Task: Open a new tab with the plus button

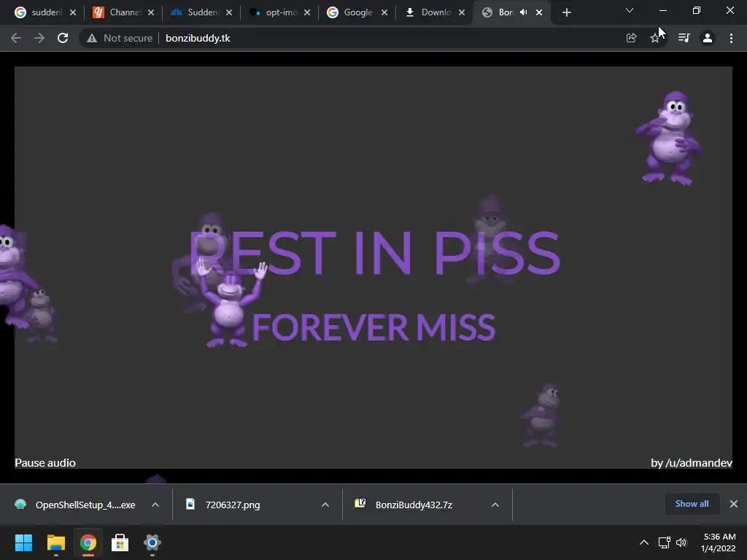Action: coord(566,12)
